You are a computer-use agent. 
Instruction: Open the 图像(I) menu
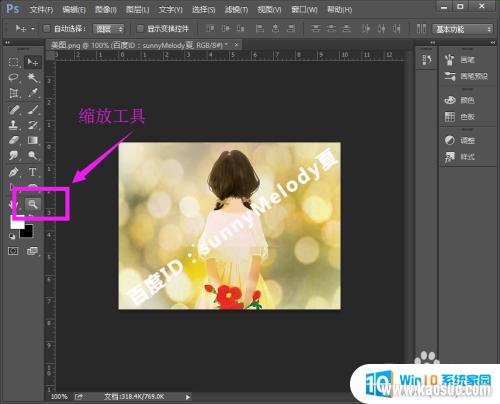[x=106, y=10]
